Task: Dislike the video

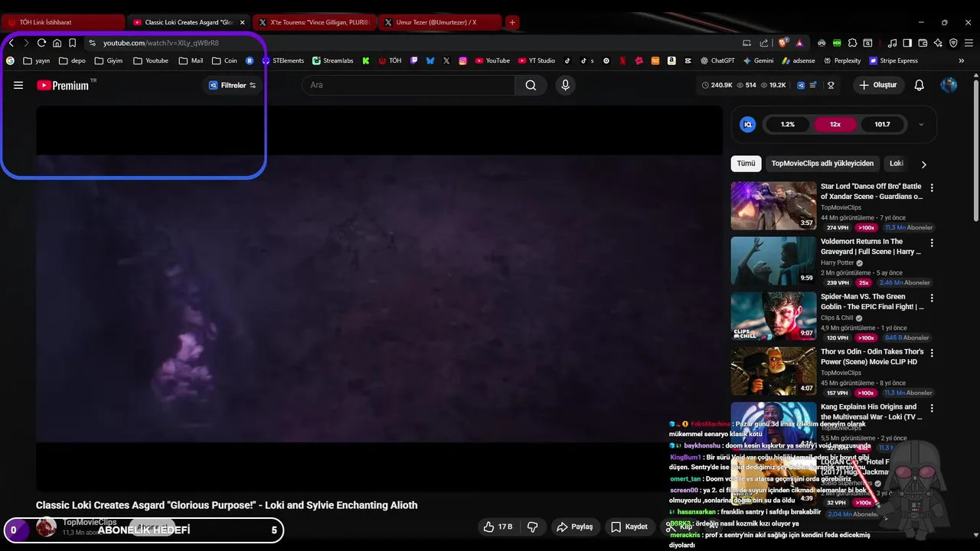Action: click(533, 527)
